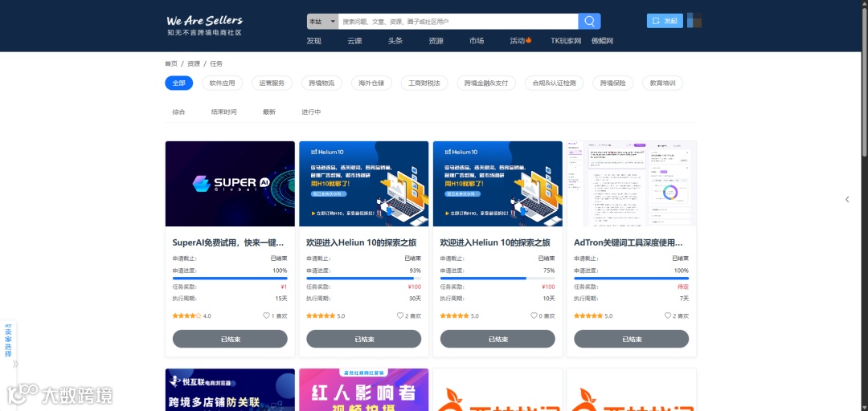Open the 云课 navigation item
This screenshot has height=411, width=868.
pos(354,41)
